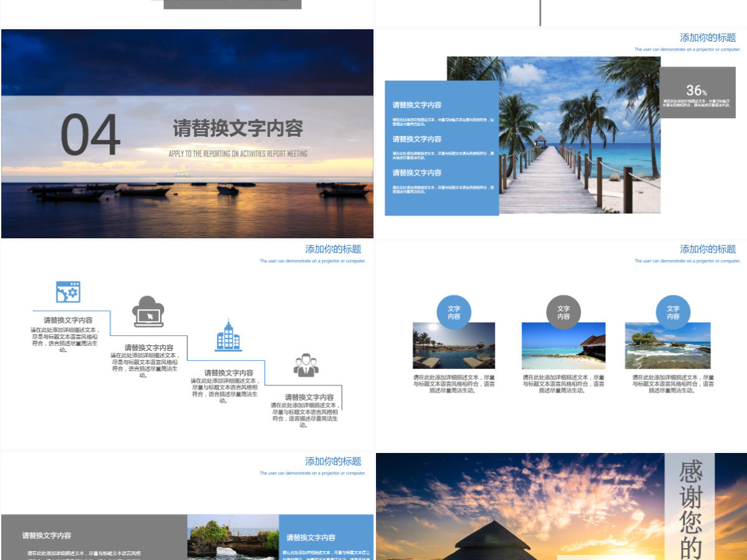Click the vertical 感谢您的 closing text
Image resolution: width=747 pixels, height=560 pixels.
(x=690, y=508)
